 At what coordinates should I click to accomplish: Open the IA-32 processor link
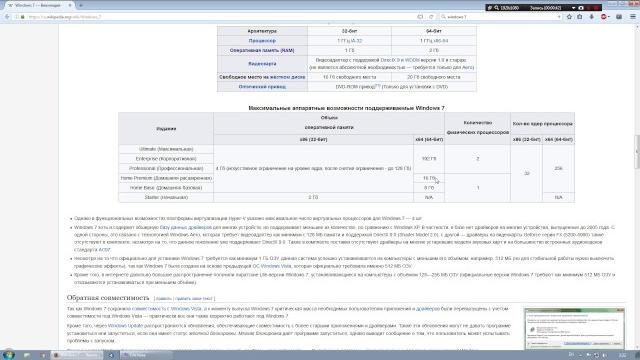pyautogui.click(x=356, y=41)
